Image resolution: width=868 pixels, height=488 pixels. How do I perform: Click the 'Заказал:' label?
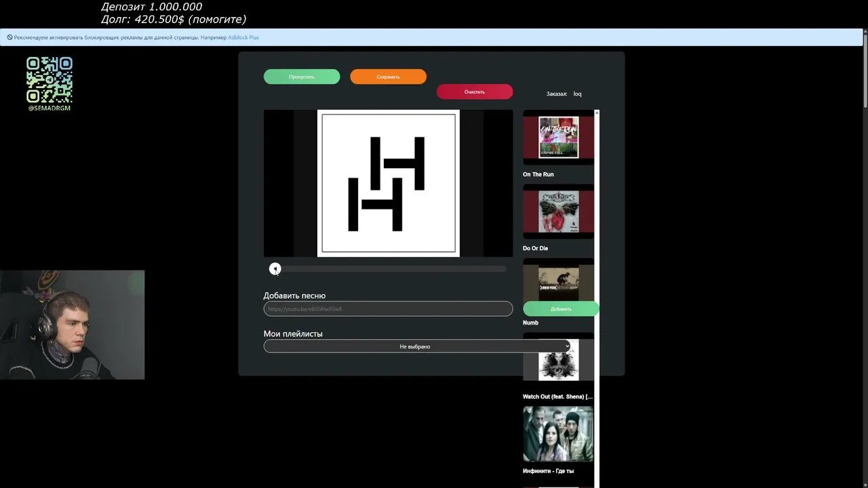tap(557, 94)
